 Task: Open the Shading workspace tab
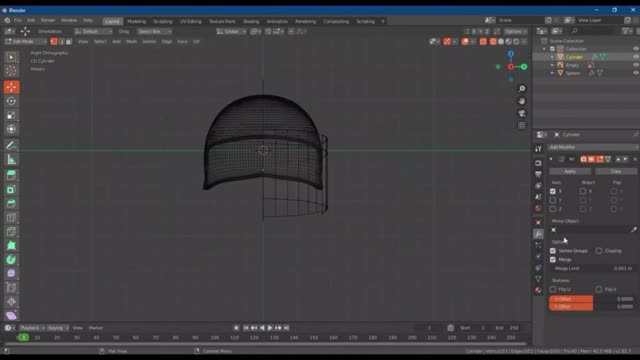click(251, 21)
